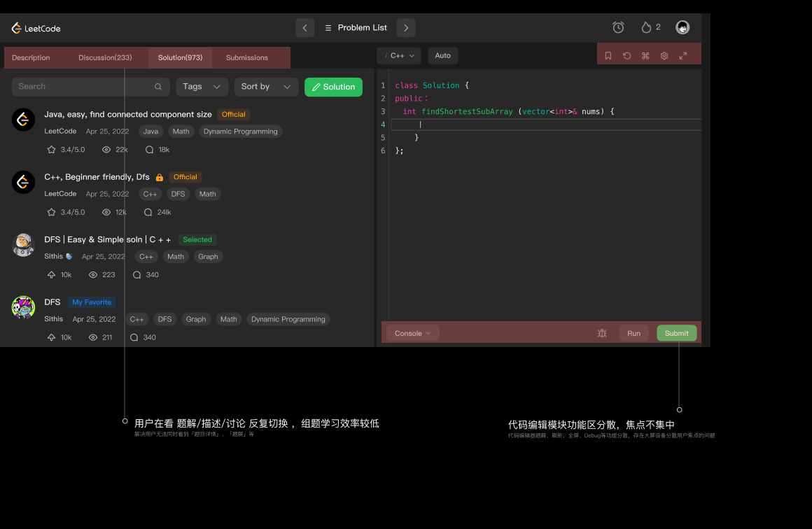The image size is (812, 529).
Task: Expand the editor to fullscreen
Action: (683, 56)
